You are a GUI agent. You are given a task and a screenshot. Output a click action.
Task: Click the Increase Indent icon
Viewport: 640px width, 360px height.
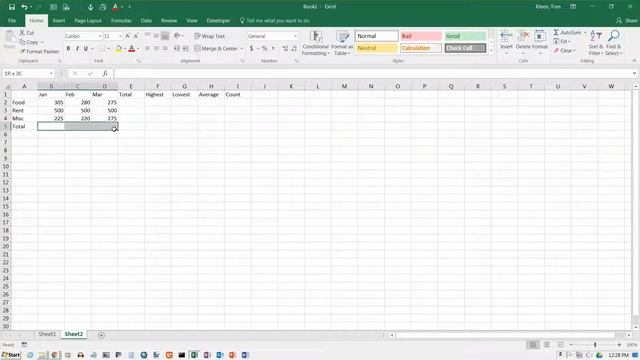click(185, 49)
